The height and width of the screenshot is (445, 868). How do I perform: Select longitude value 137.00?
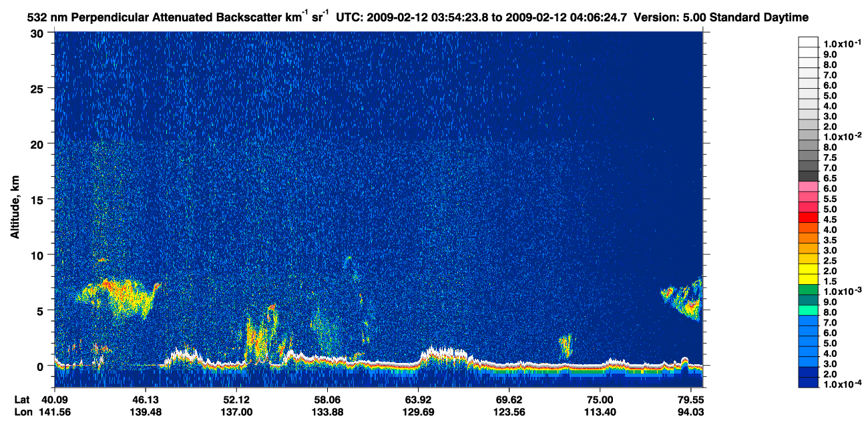tap(236, 412)
